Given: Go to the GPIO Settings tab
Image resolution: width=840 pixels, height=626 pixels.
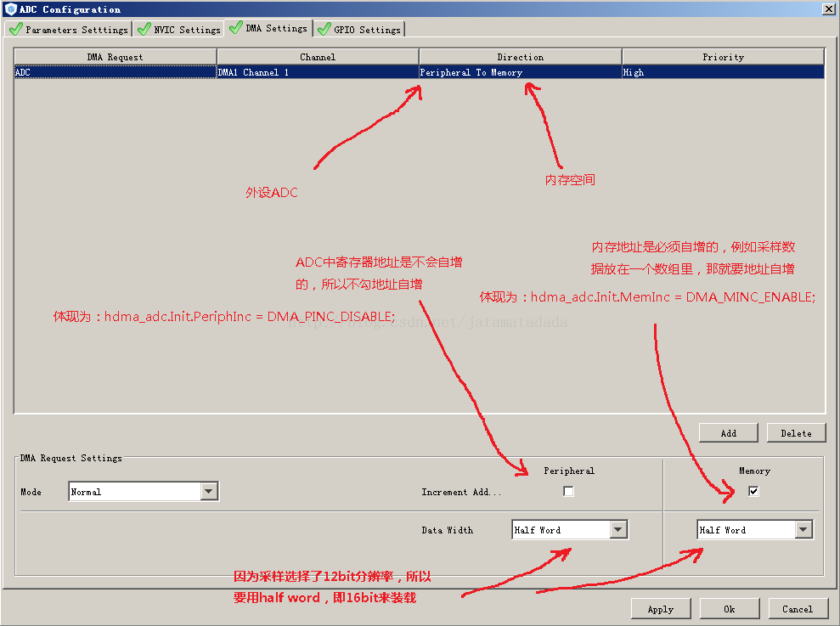Looking at the screenshot, I should coord(359,30).
